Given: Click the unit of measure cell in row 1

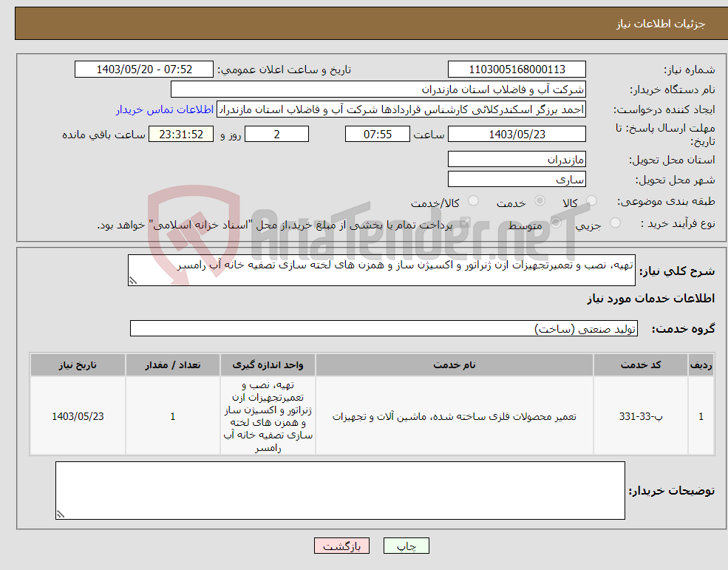Looking at the screenshot, I should tap(268, 416).
